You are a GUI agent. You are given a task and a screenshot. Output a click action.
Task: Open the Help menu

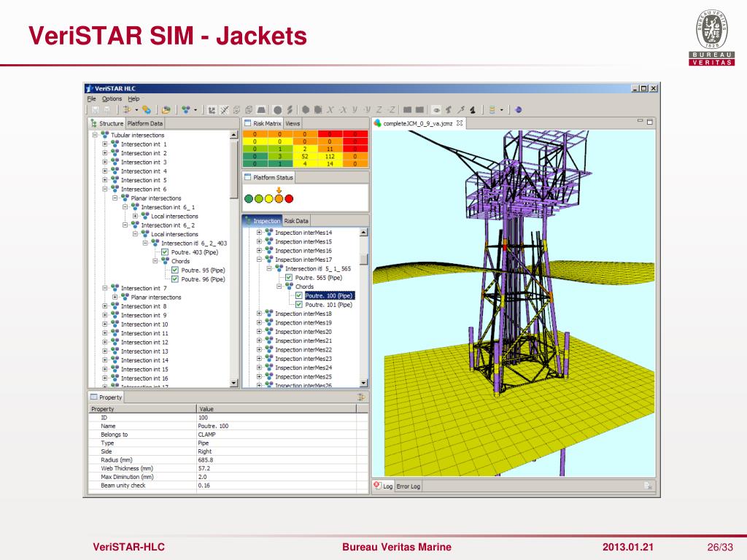pos(133,99)
